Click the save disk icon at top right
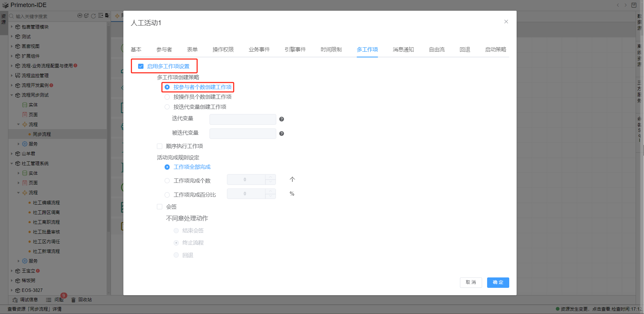 point(634,5)
